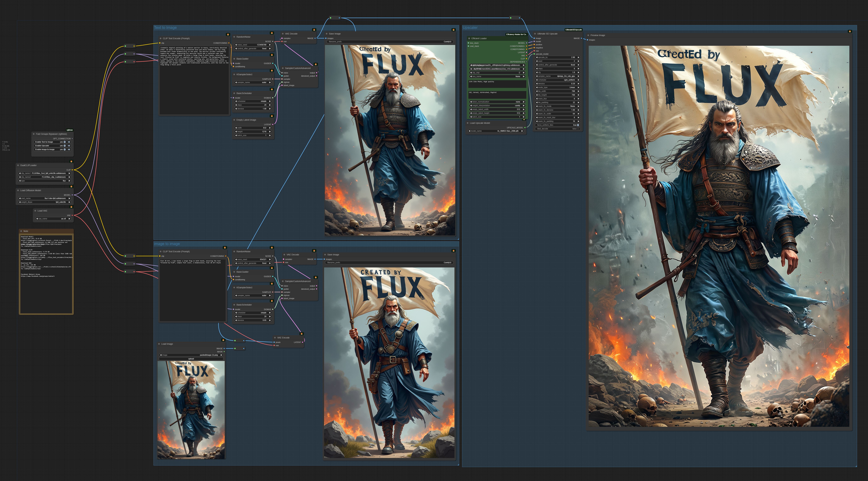Click NOISE output socket of top RandomNoise
This screenshot has width=868, height=481.
(x=273, y=42)
